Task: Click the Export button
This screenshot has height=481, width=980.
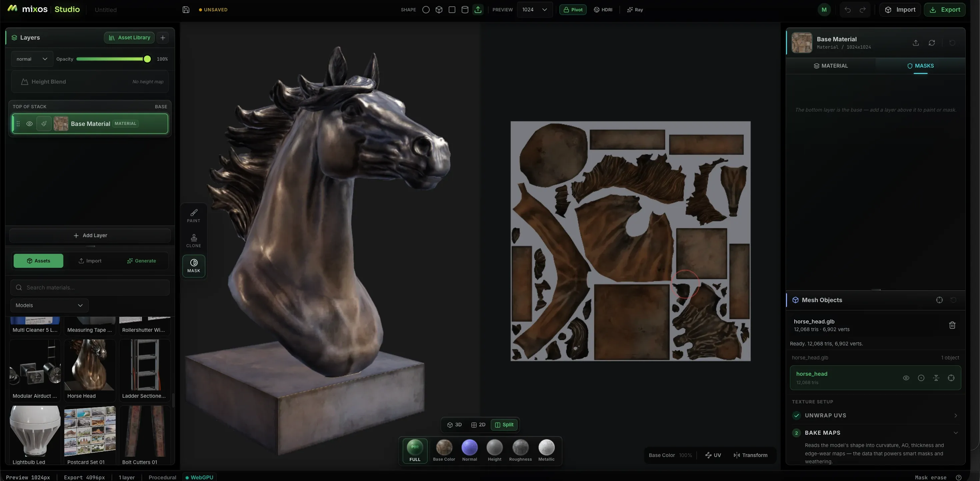Action: pos(945,10)
